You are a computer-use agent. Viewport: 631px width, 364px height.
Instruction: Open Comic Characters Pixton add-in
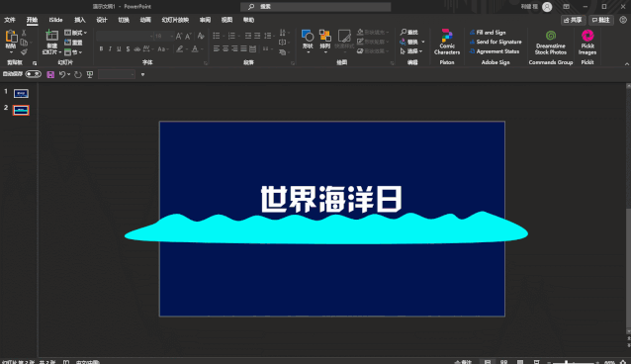coord(447,42)
